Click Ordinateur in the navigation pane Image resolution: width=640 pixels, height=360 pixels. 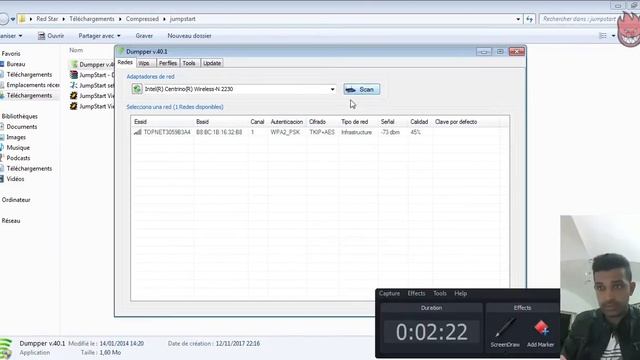[16, 200]
